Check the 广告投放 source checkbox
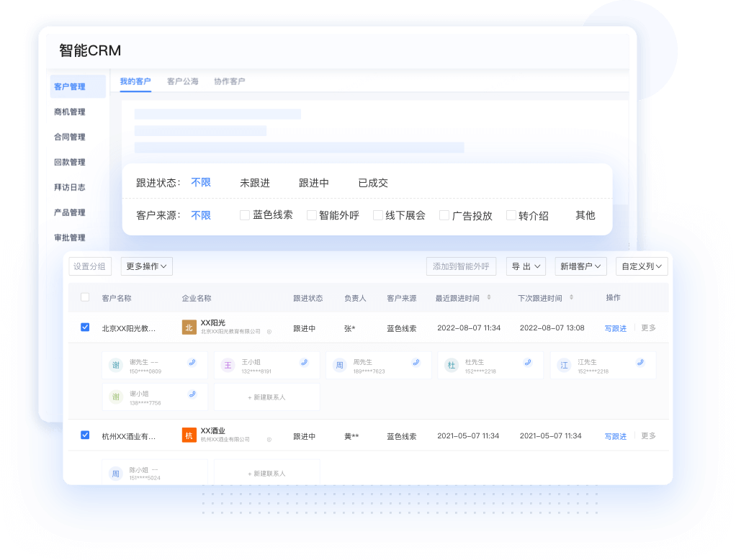Screen dimensions: 736x560 coord(444,215)
